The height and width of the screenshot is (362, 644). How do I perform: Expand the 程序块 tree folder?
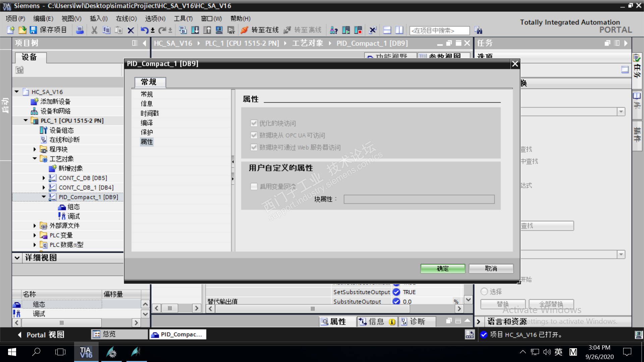click(x=35, y=149)
